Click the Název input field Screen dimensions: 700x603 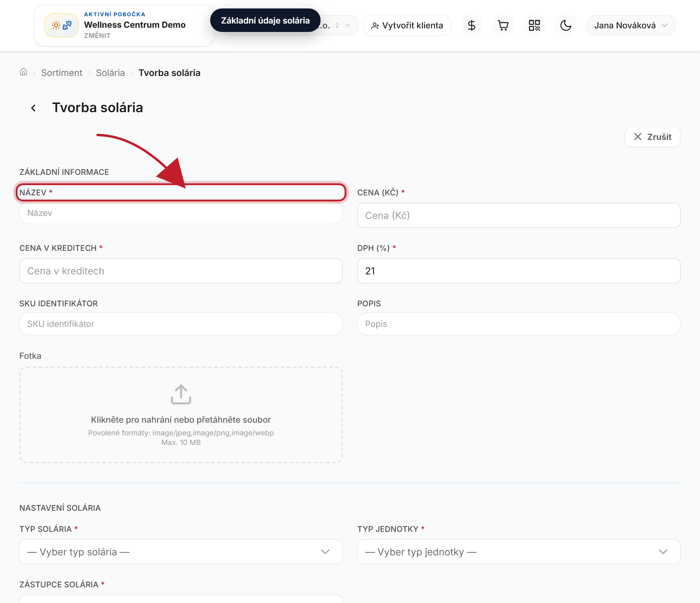click(x=181, y=213)
